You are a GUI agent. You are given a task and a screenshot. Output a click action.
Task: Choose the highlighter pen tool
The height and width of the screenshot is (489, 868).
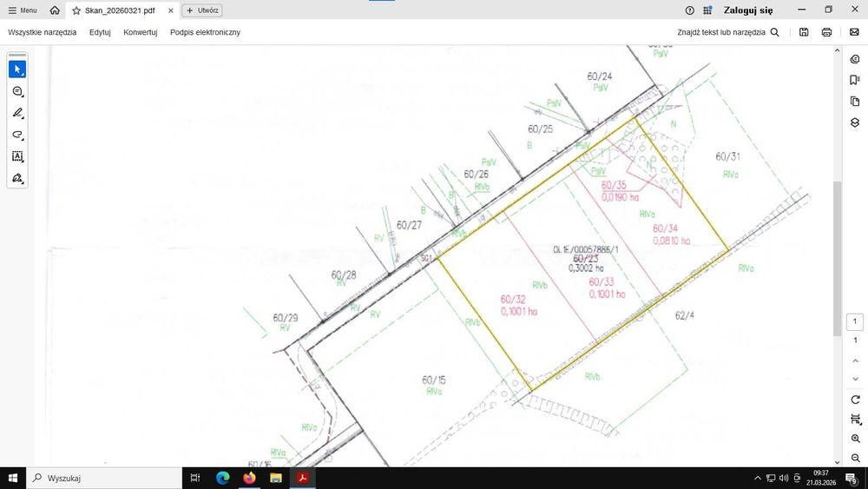(x=17, y=113)
